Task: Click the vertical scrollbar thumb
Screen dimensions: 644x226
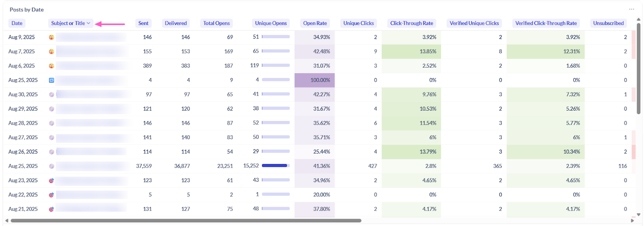Action: click(638, 68)
